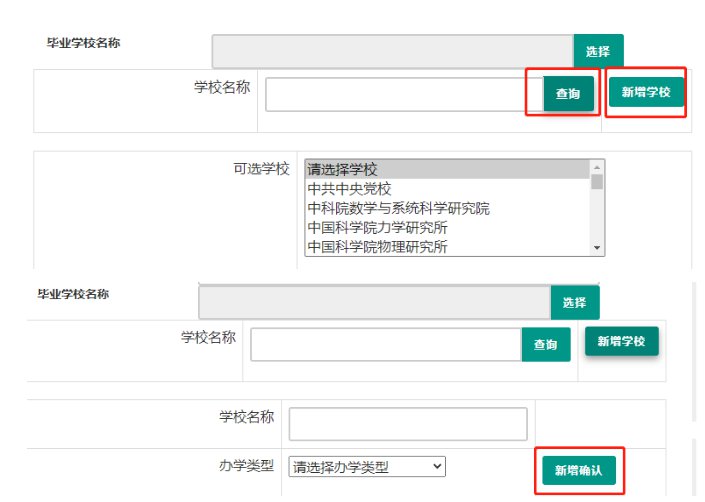Click the 学校名称 box beside red-outlined 查询
Screen dimensions: 705x502
tap(396, 94)
